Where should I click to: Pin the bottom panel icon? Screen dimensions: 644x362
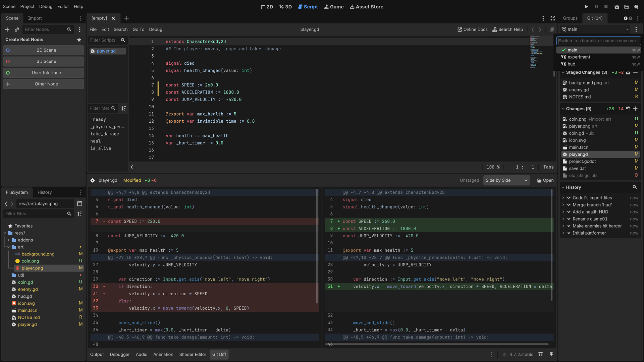pos(551,354)
